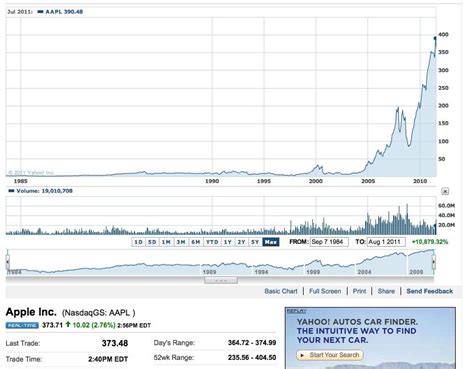Image resolution: width=474 pixels, height=369 pixels.
Task: Select the Max time range
Action: point(271,242)
